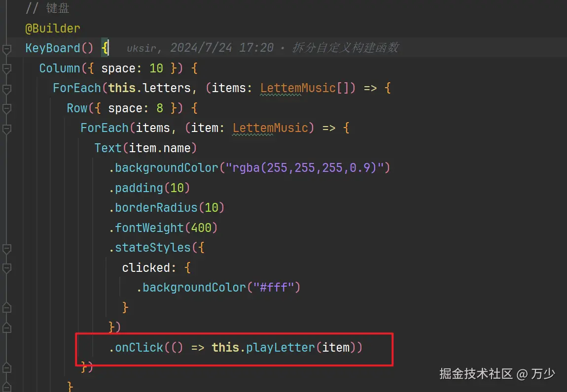
Task: Click the LettemMusic type of the item parameter
Action: pos(270,128)
